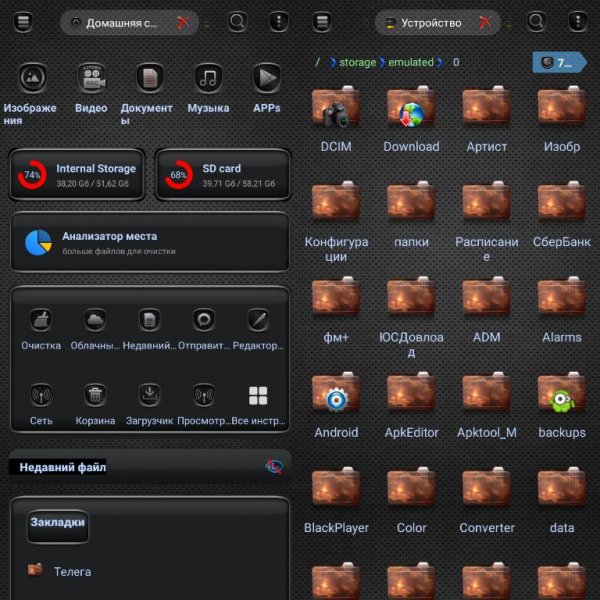The image size is (600, 600).
Task: Click the Недавний файл header
Action: (63, 467)
